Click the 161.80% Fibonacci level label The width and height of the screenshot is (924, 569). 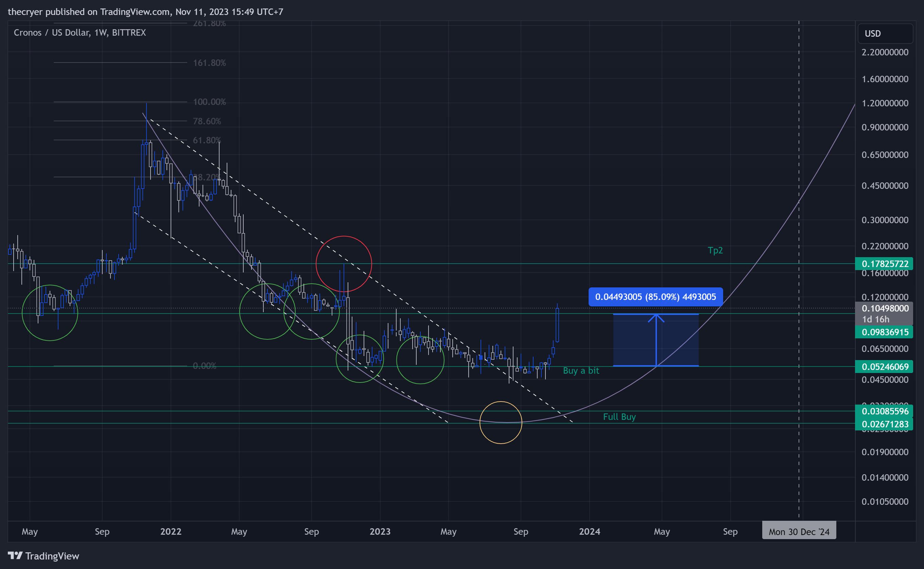click(x=209, y=63)
